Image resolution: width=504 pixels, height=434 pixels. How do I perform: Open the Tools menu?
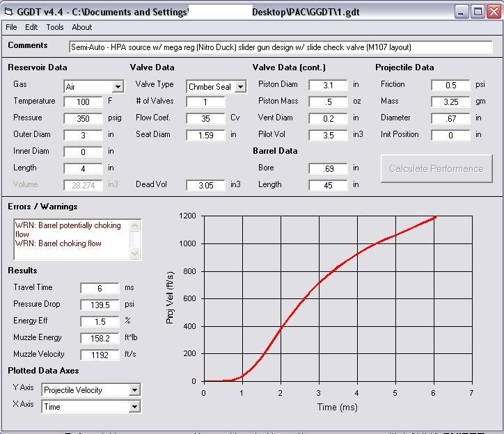[x=55, y=27]
